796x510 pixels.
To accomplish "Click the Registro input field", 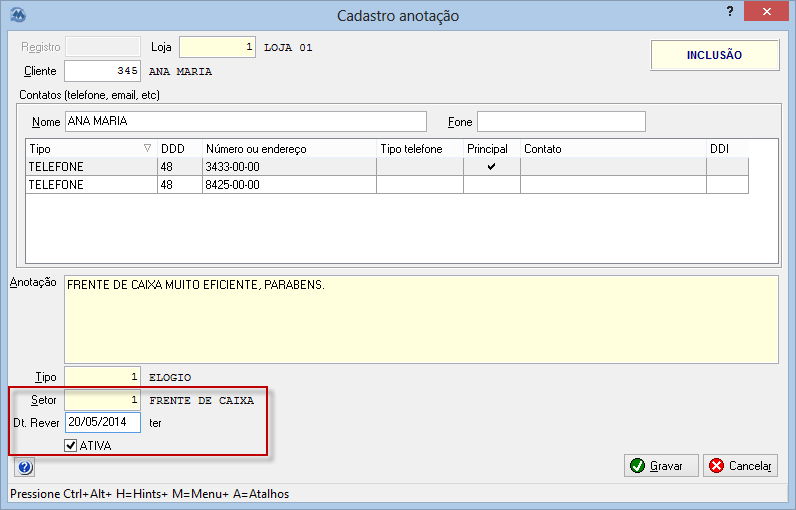I will (x=103, y=47).
